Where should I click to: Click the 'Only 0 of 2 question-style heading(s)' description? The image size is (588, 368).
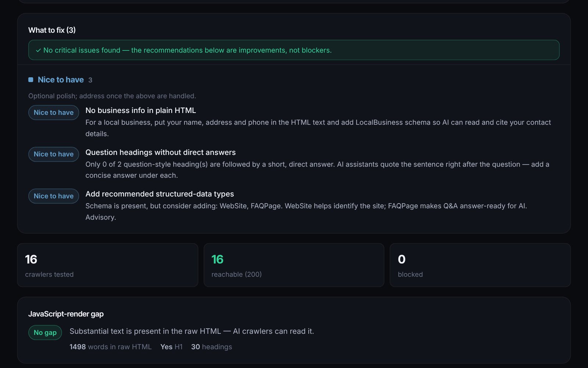point(318,170)
